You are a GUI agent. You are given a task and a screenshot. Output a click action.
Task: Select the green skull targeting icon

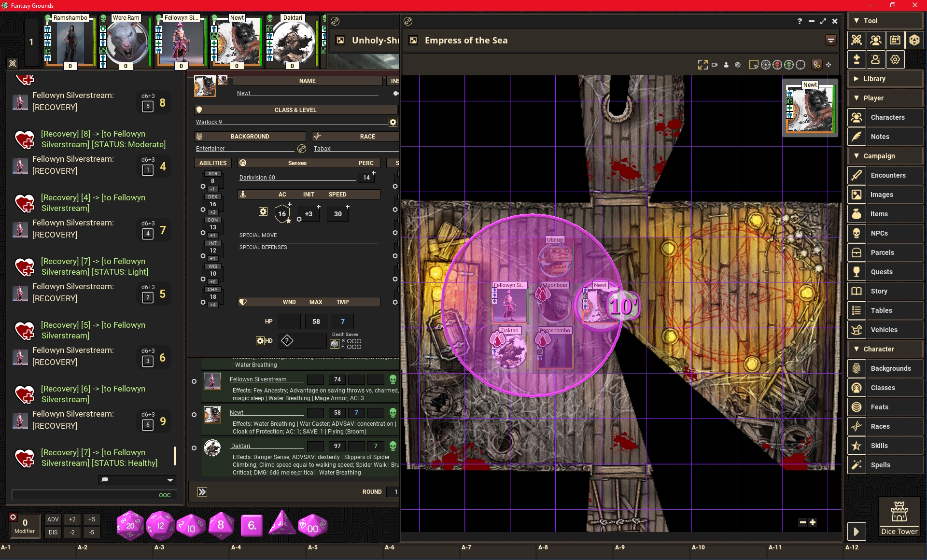point(789,65)
